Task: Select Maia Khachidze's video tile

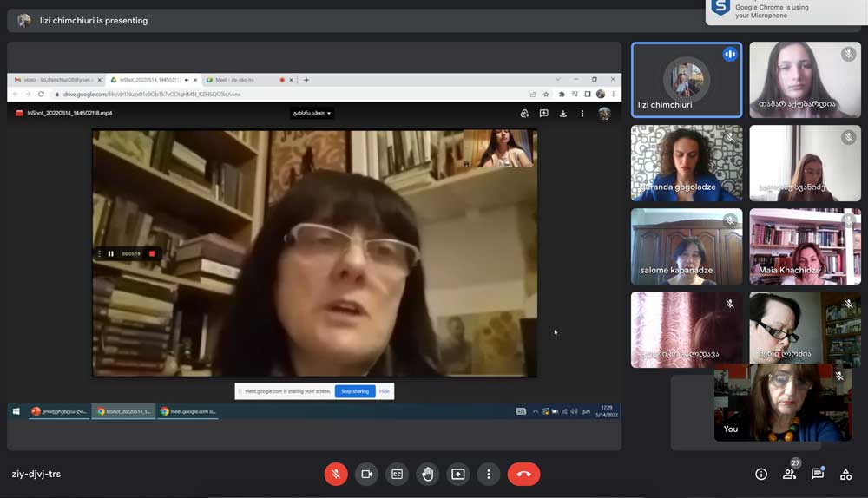Action: (805, 246)
